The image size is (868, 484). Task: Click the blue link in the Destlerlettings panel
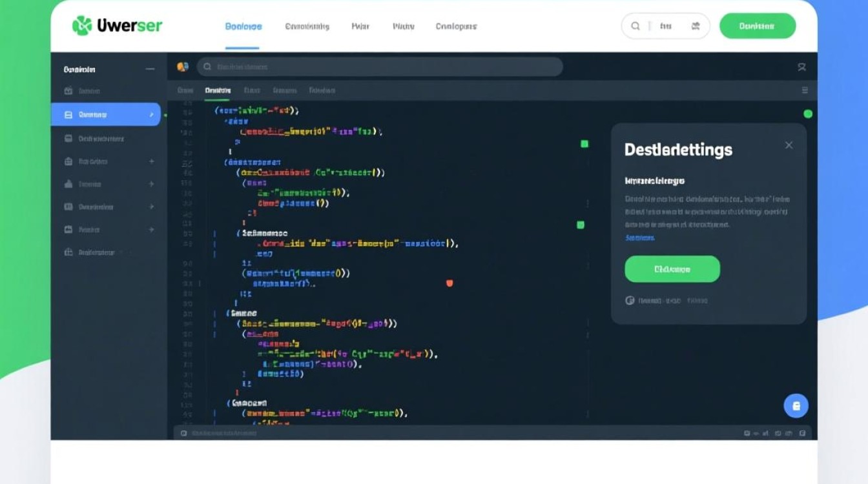pos(639,238)
